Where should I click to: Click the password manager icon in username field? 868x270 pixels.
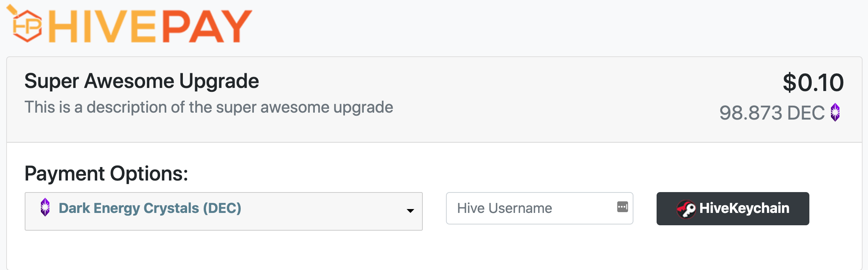click(x=623, y=207)
